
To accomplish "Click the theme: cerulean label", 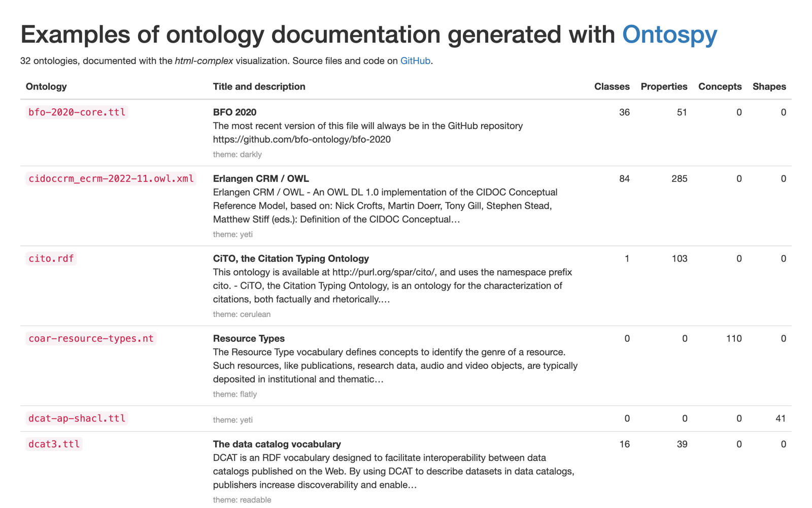I will click(242, 314).
